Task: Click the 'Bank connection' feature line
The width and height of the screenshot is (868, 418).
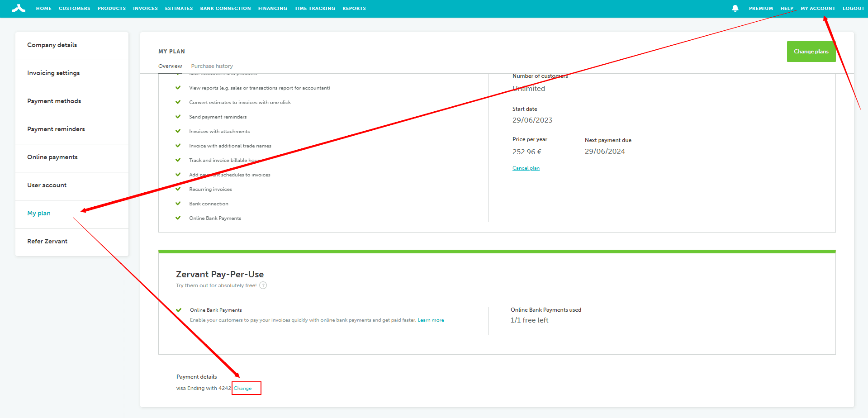Action: pyautogui.click(x=209, y=204)
